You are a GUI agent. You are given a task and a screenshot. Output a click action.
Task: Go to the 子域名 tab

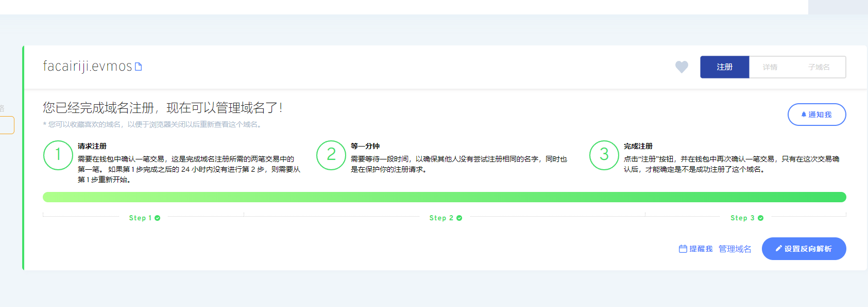[x=819, y=67]
